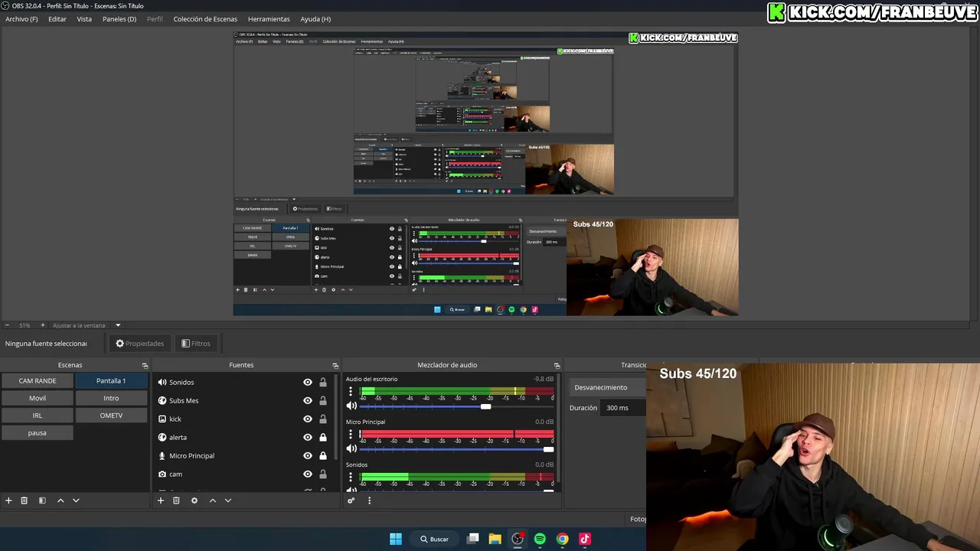Zoom in the preview with plus icon

[x=43, y=325]
